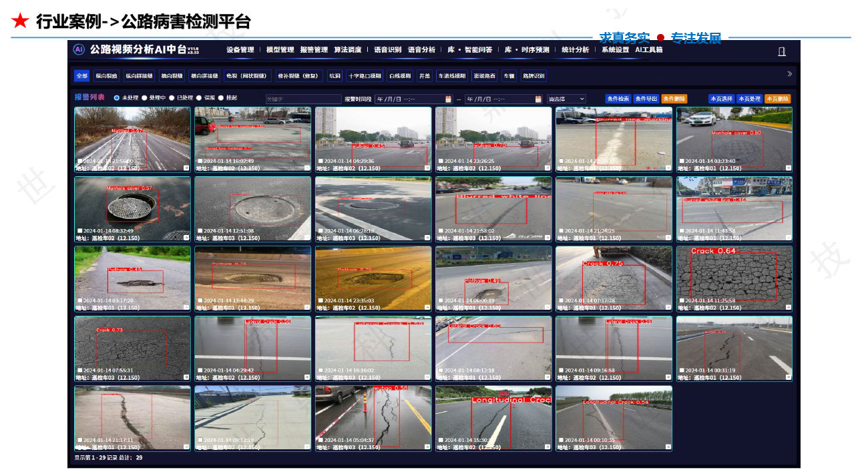Tick checkbox for 2024-01-14 08:32:49 alarm
The width and height of the screenshot is (868, 474).
coord(80,231)
